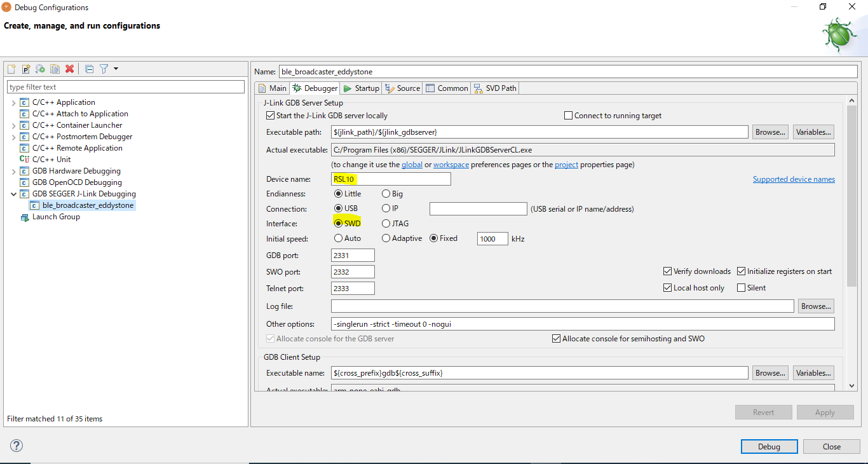Collapse all configurations in the tree
868x464 pixels.
click(x=89, y=69)
